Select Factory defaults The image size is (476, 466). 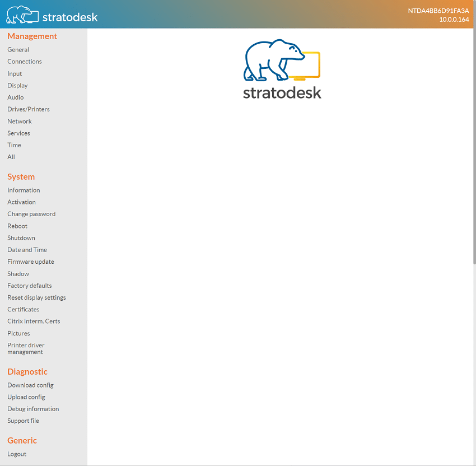[30, 285]
